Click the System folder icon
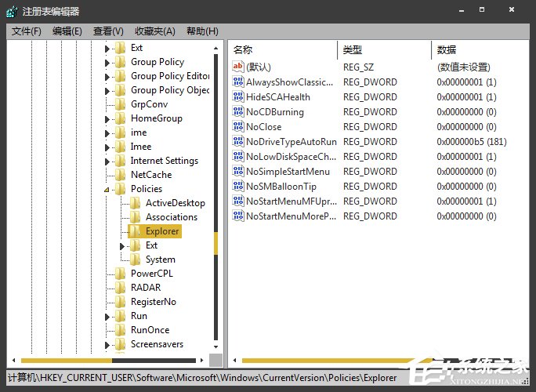Screen dimensions: 536x392 [x=135, y=260]
